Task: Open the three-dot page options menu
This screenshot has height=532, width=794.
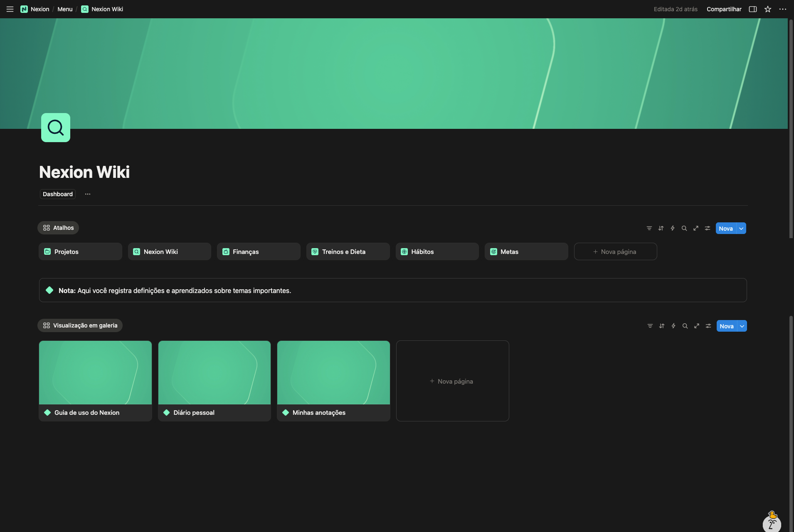Action: pyautogui.click(x=783, y=9)
